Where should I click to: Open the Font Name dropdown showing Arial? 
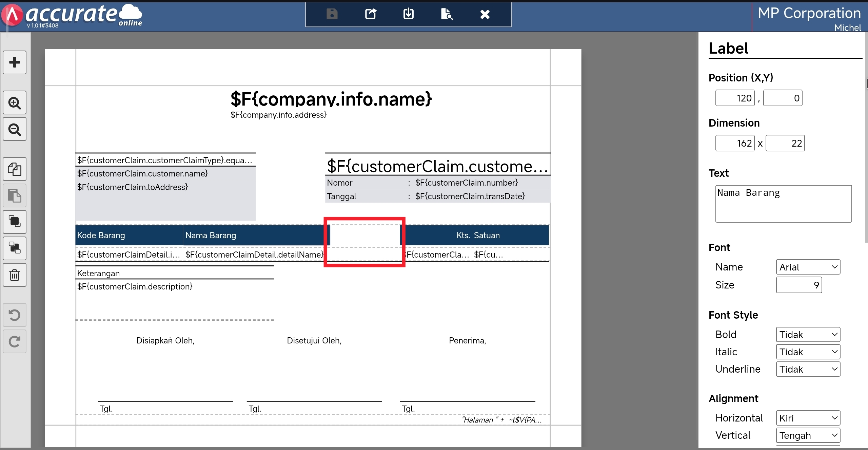(x=808, y=267)
